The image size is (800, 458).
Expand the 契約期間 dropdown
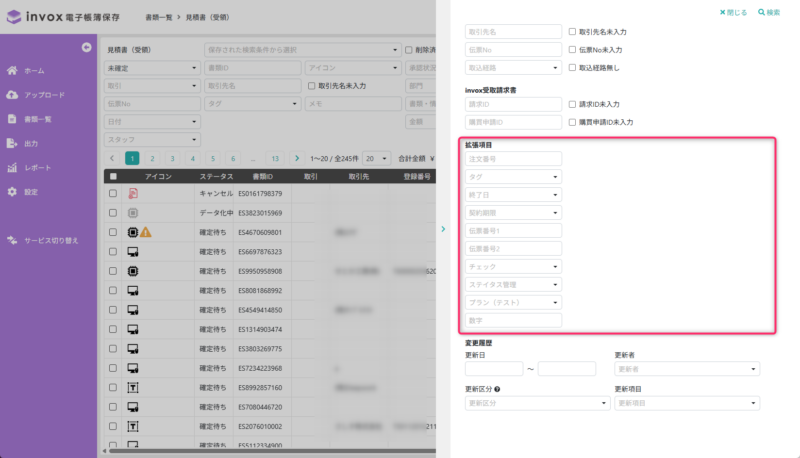click(x=513, y=212)
